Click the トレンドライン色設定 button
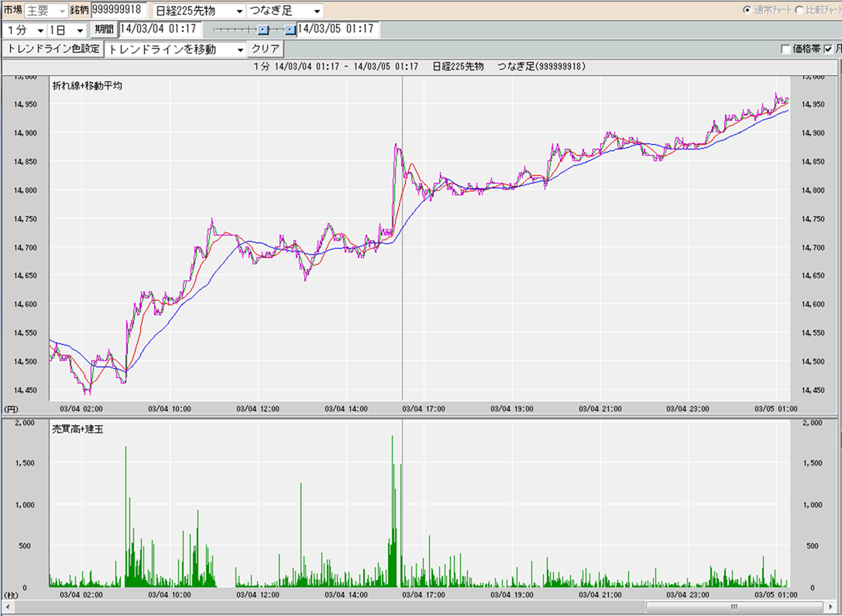The image size is (842, 616). (x=53, y=49)
